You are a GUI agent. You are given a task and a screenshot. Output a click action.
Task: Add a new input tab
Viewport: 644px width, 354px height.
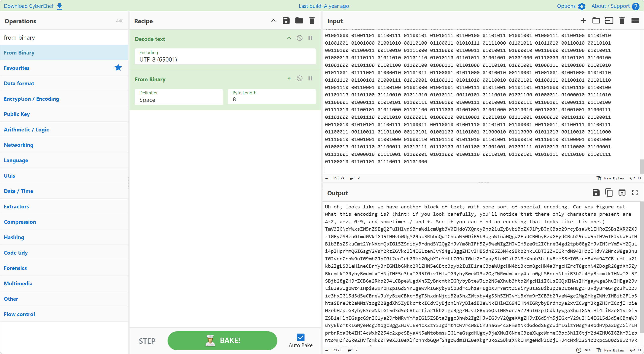[x=583, y=21]
